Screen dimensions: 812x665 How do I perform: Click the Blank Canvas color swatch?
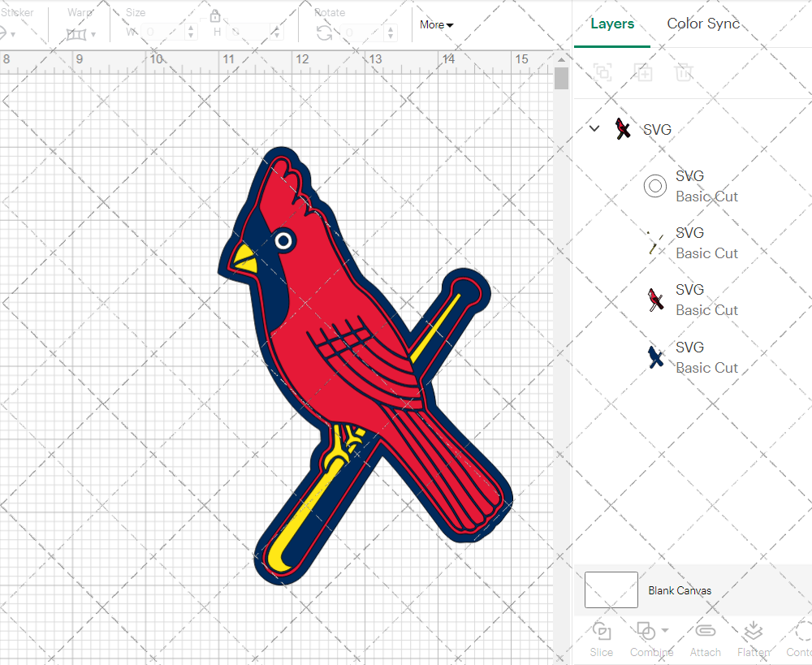click(x=611, y=589)
